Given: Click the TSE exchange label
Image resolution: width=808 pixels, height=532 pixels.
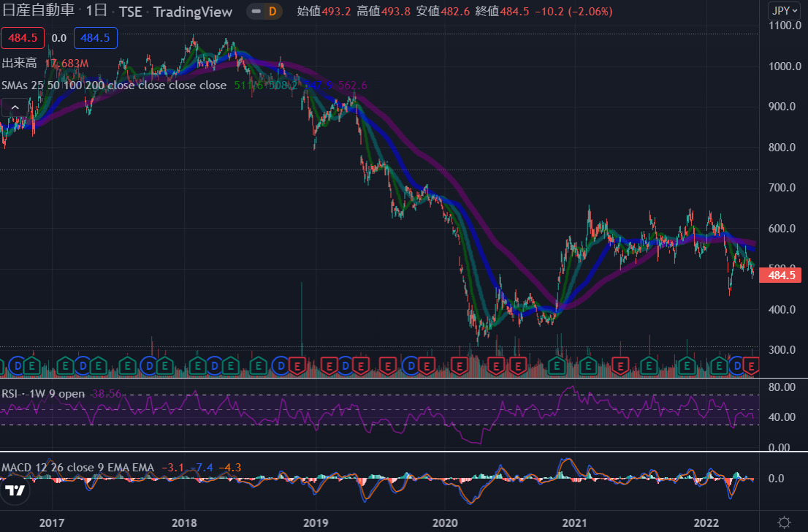Looking at the screenshot, I should 130,12.
